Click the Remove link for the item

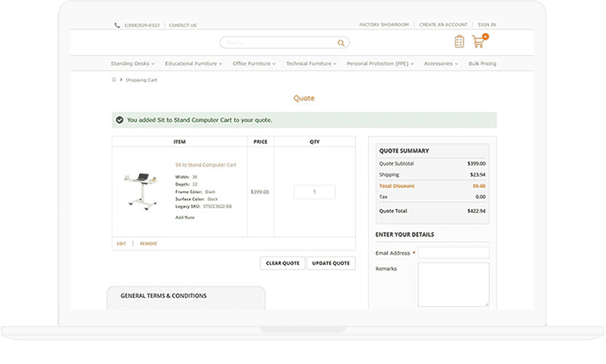click(148, 244)
